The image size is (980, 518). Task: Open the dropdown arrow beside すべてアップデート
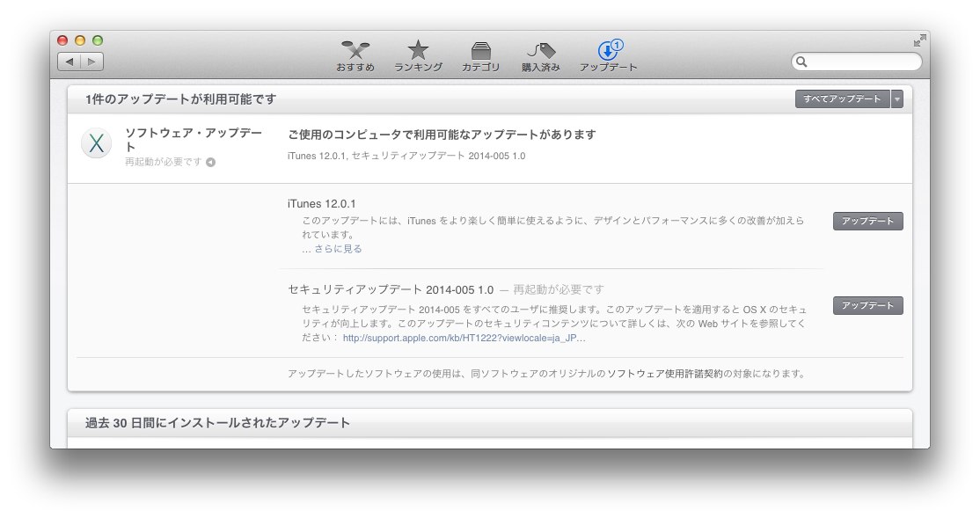coord(897,98)
